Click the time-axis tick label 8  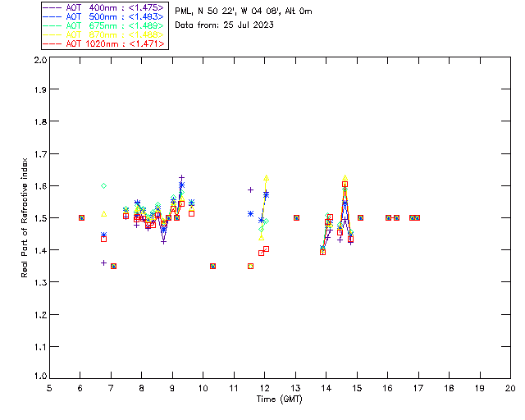click(x=141, y=388)
